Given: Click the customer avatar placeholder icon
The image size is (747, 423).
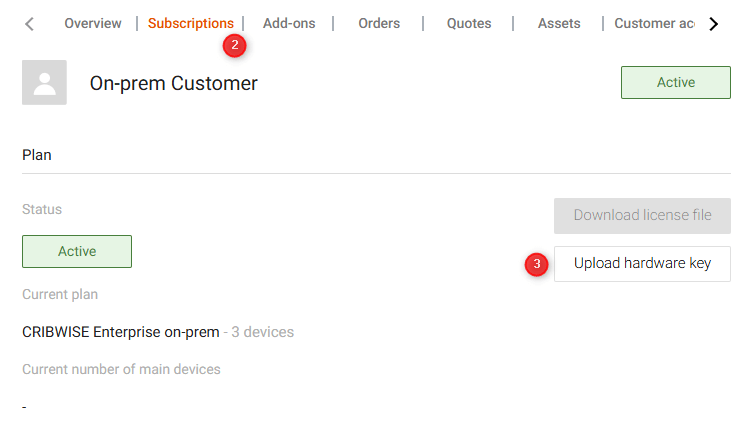Looking at the screenshot, I should (x=44, y=83).
